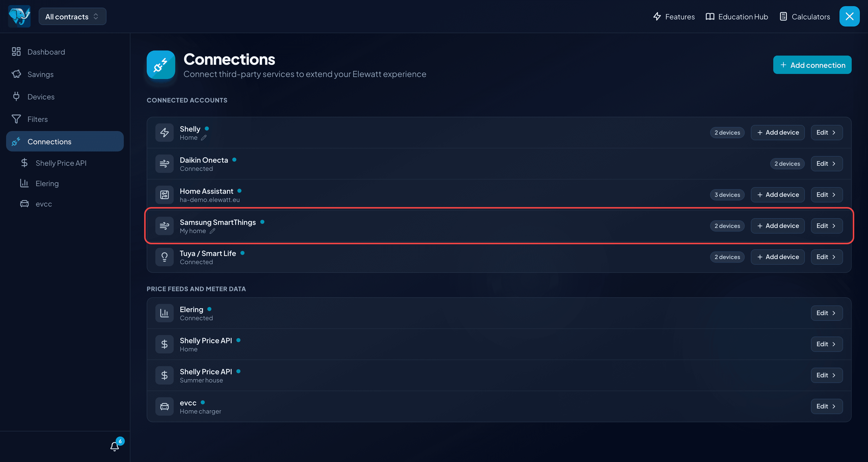868x462 pixels.
Task: Open Edit for Samsung SmartThings
Action: 826,226
